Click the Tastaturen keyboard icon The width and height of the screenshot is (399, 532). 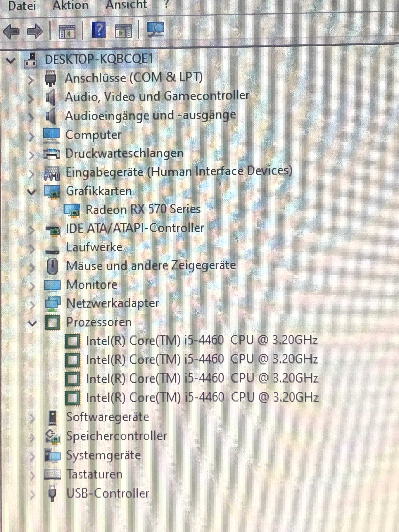click(x=53, y=474)
